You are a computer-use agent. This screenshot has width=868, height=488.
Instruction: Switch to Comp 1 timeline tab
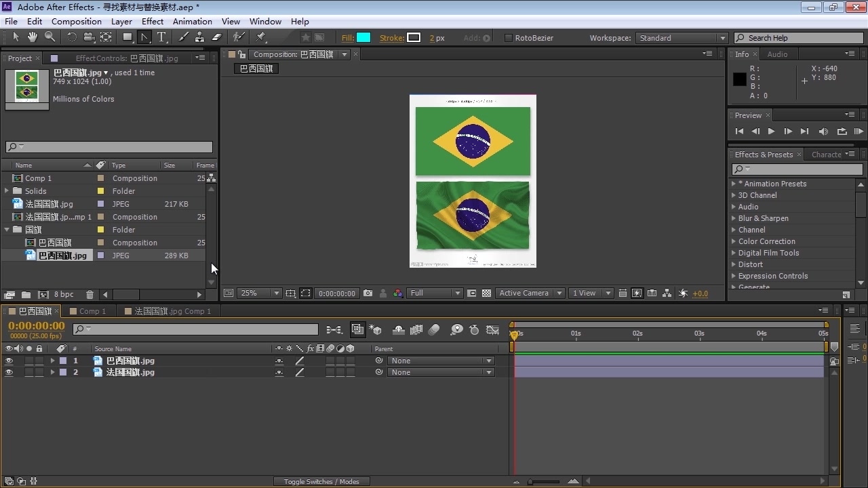[x=92, y=311]
